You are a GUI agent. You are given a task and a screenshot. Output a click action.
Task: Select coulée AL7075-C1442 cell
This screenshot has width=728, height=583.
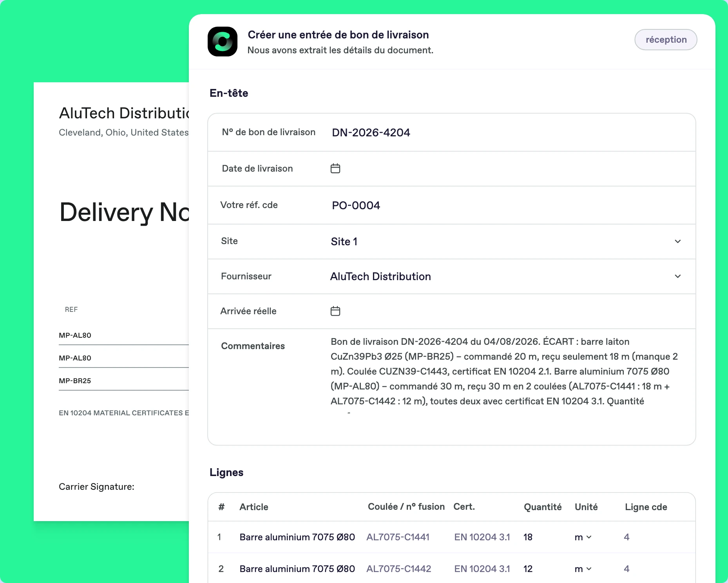[x=399, y=569]
